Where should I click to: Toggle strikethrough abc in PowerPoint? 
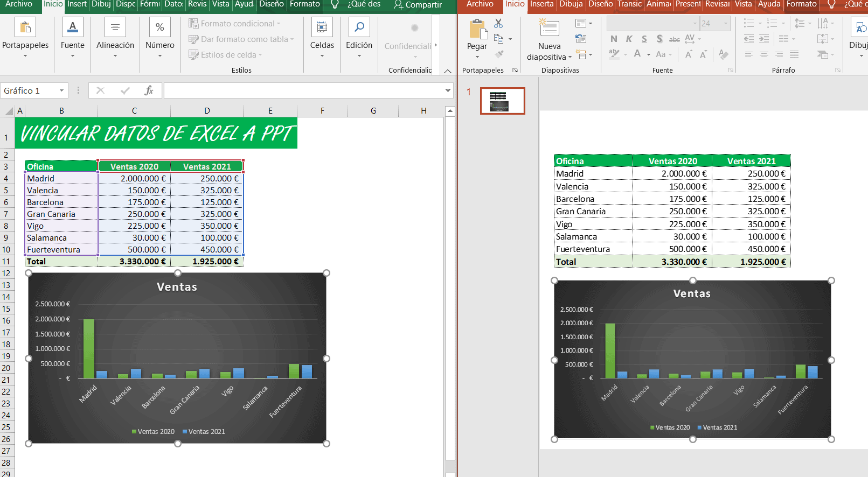pyautogui.click(x=675, y=39)
